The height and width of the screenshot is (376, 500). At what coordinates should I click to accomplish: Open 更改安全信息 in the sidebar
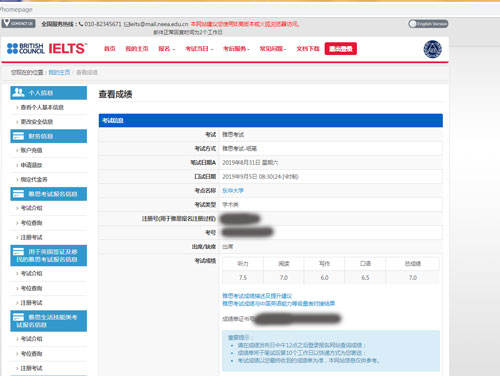click(x=37, y=122)
